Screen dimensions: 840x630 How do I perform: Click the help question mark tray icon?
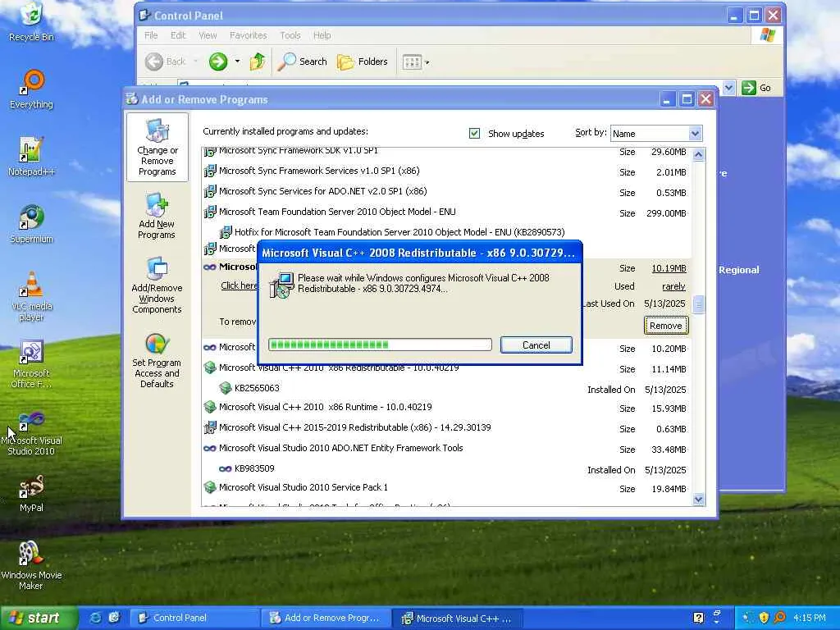pyautogui.click(x=698, y=618)
